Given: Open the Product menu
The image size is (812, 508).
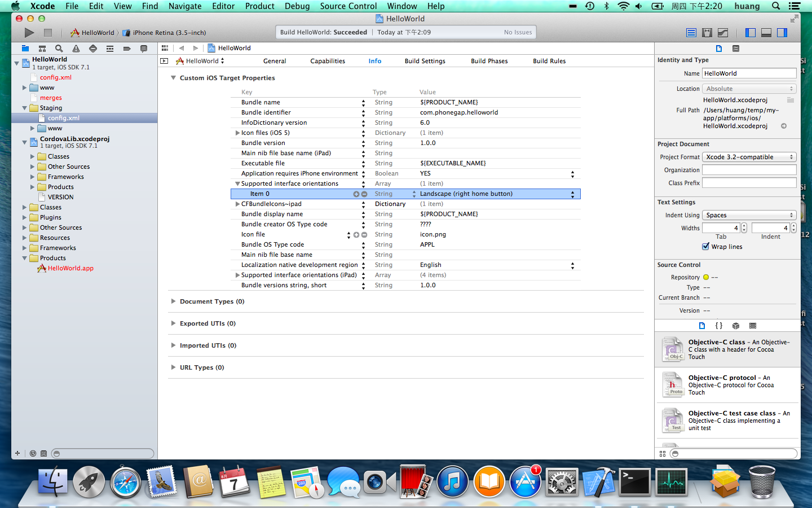Looking at the screenshot, I should point(259,6).
